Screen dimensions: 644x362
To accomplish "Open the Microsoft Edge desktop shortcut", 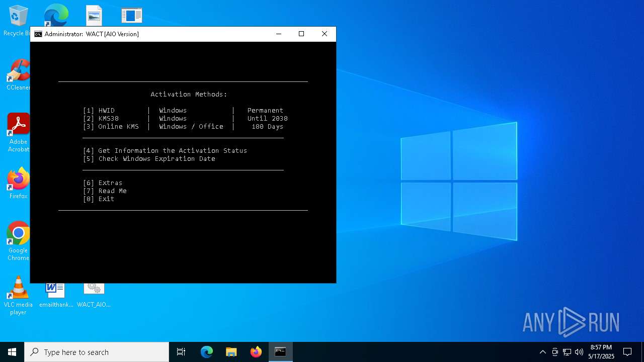I will [56, 15].
